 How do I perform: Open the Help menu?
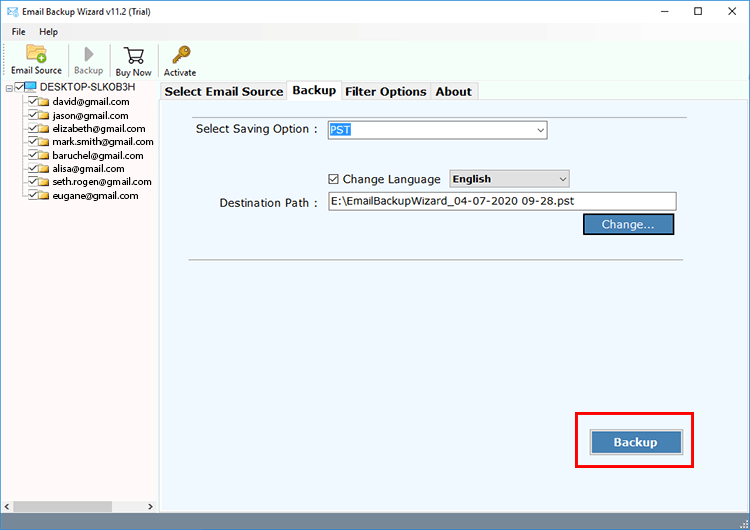tap(48, 32)
